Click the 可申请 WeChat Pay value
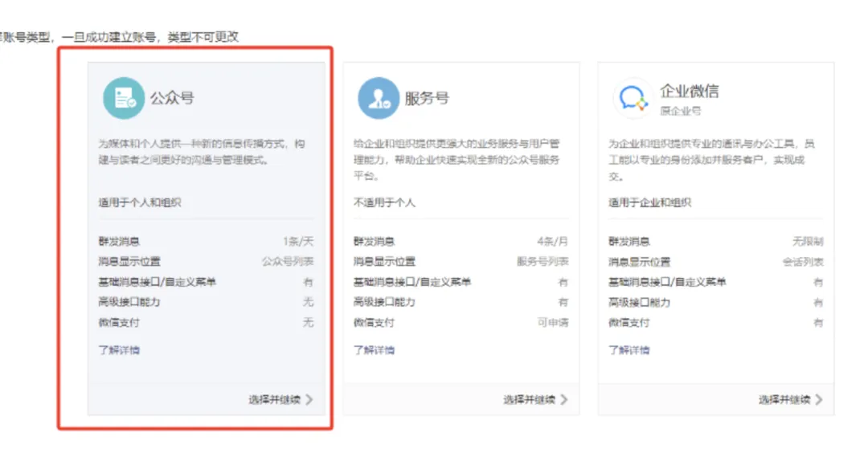The width and height of the screenshot is (868, 461). click(553, 322)
